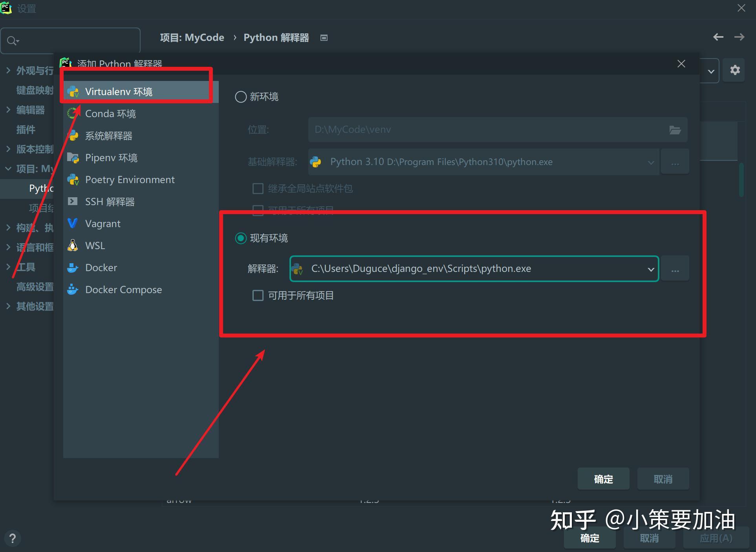Click the help question mark icon
Screen dimensions: 756x552
13,538
